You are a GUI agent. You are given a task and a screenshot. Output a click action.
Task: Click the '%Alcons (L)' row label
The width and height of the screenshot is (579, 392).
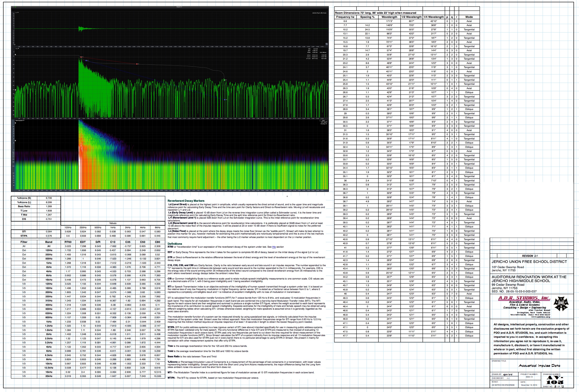(24, 202)
